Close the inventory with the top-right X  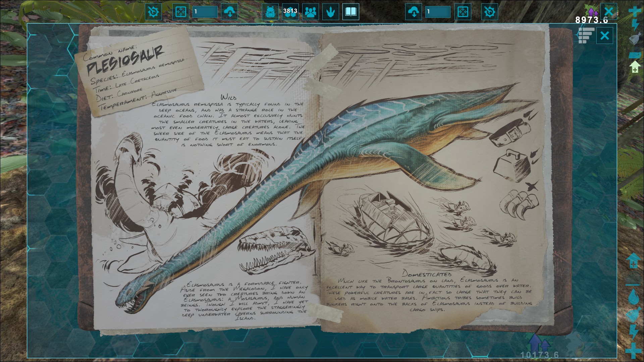608,11
